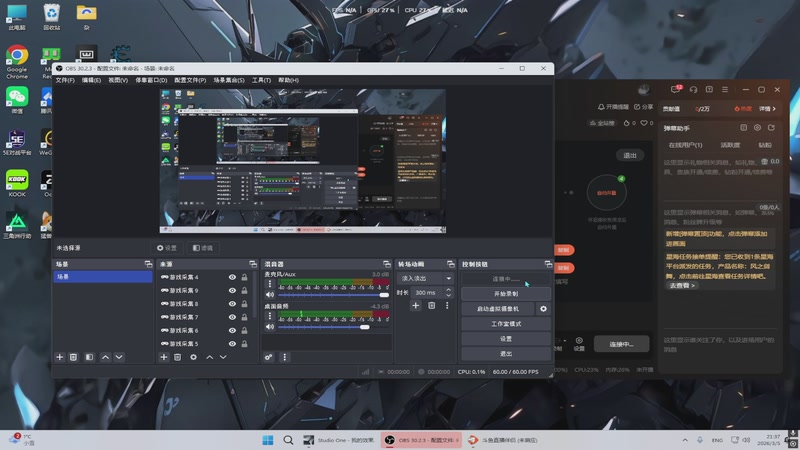Open transition properties three-dot menu

point(447,306)
